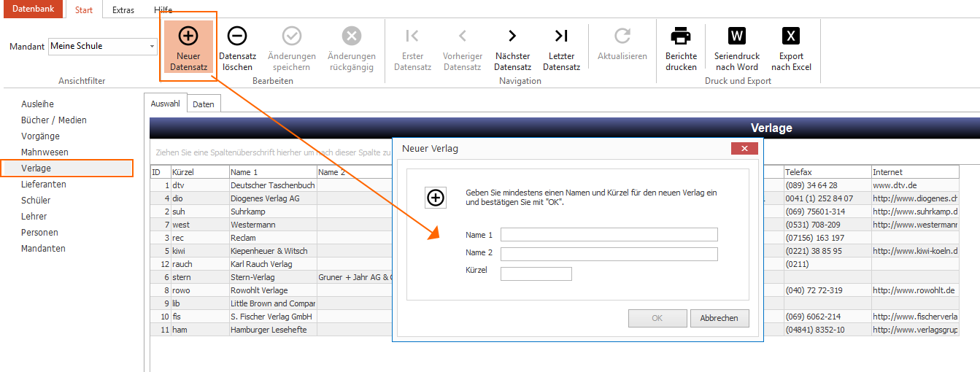Select the Auswahl tab

tap(166, 104)
